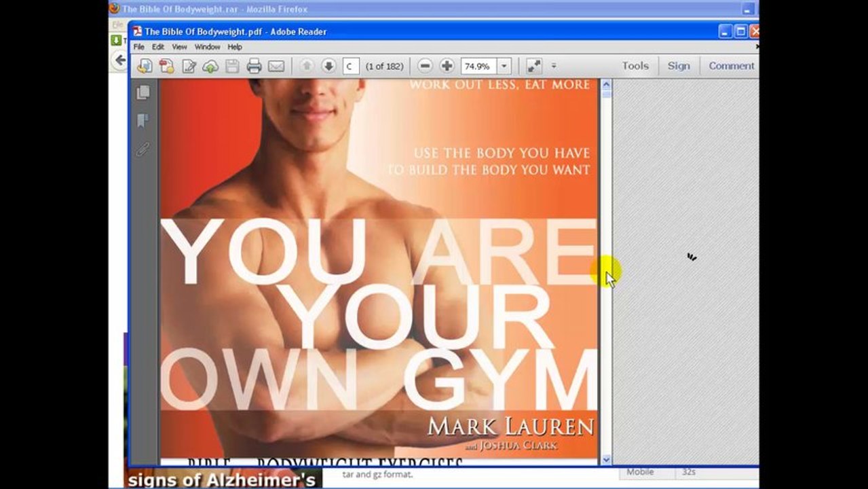The width and height of the screenshot is (868, 489).
Task: Open the File menu
Action: 138,47
